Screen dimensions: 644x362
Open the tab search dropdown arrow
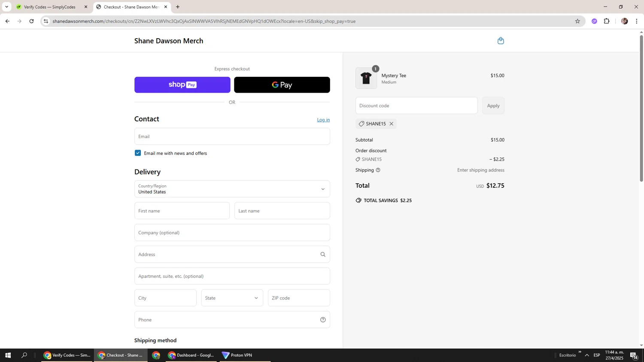pyautogui.click(x=6, y=7)
